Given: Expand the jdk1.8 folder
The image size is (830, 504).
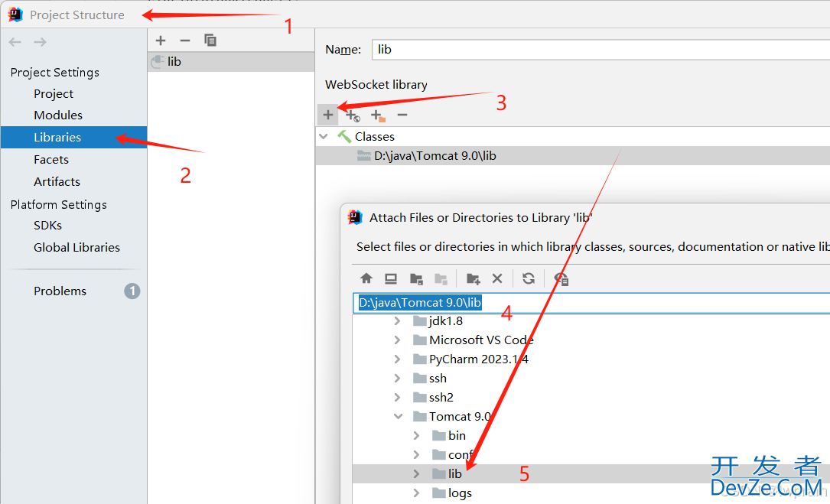Looking at the screenshot, I should point(397,320).
